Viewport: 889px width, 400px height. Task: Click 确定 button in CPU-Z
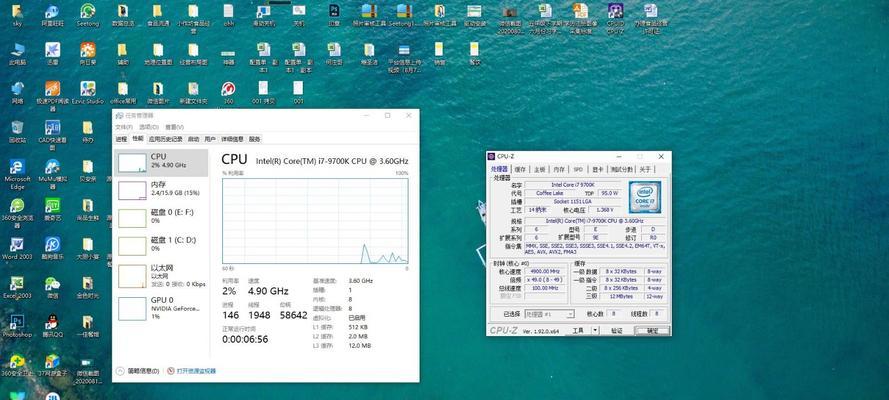652,330
